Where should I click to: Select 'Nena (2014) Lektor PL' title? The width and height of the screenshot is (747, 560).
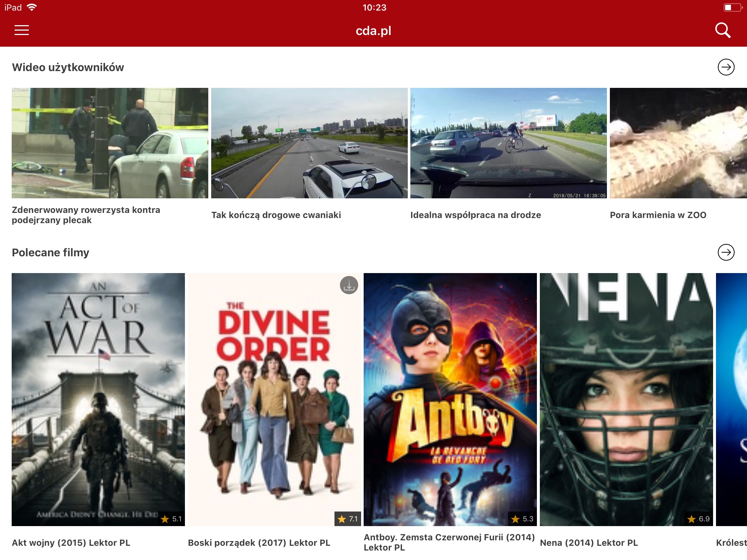click(589, 542)
